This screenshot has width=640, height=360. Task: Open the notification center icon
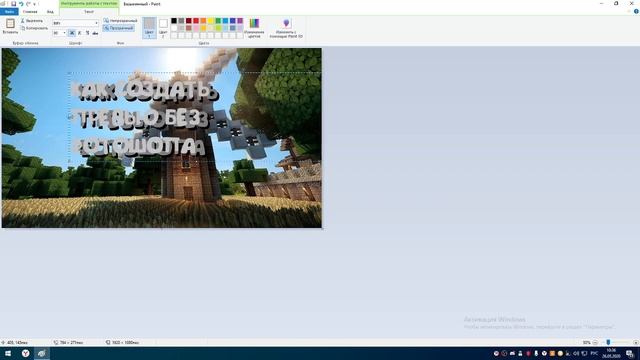click(x=630, y=353)
